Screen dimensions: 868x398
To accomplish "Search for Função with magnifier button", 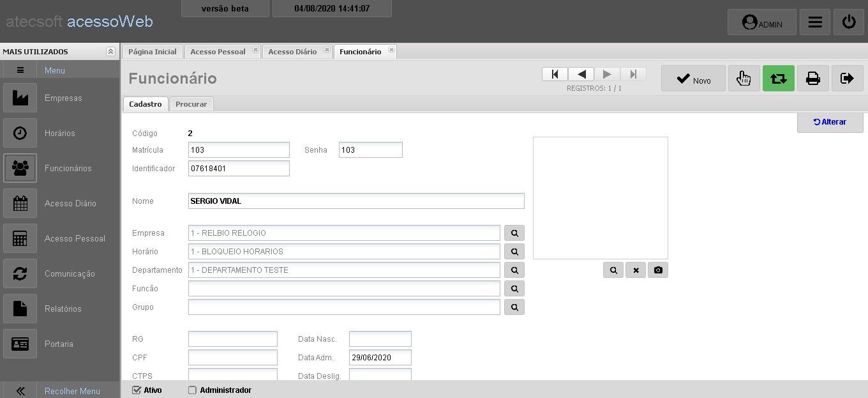I will [514, 289].
